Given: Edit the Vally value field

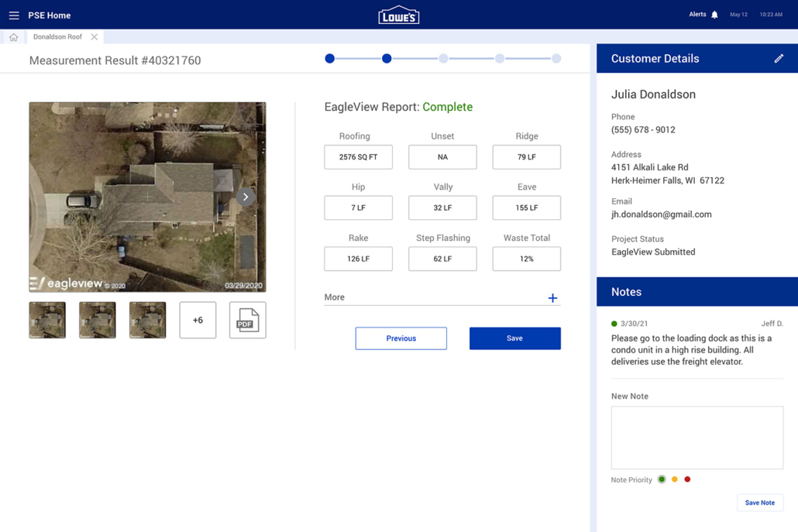Looking at the screenshot, I should point(442,208).
